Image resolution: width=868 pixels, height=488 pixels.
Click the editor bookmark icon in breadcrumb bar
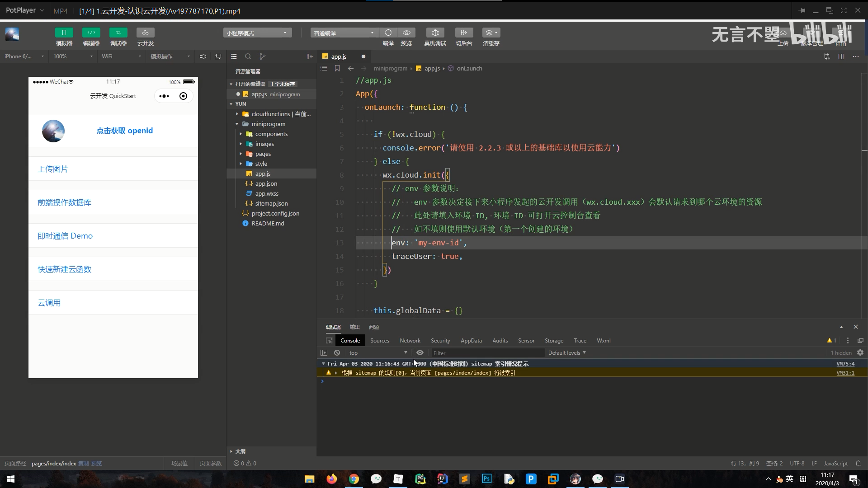coord(337,68)
